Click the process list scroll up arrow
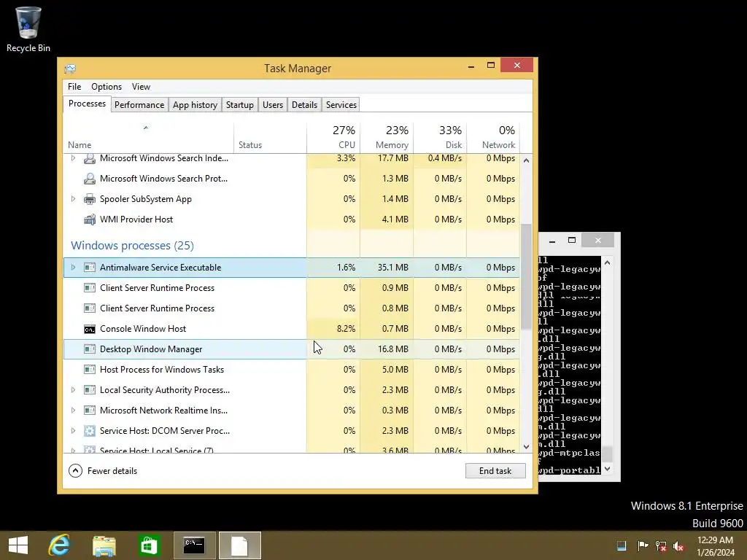Image resolution: width=747 pixels, height=560 pixels. click(526, 160)
